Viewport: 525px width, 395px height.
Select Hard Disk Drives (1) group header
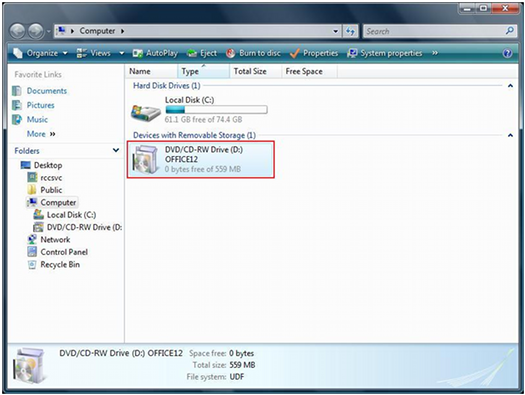pyautogui.click(x=166, y=86)
